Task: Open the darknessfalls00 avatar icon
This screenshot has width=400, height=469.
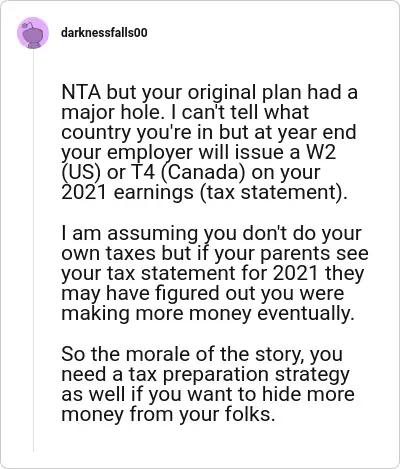Action: point(33,33)
